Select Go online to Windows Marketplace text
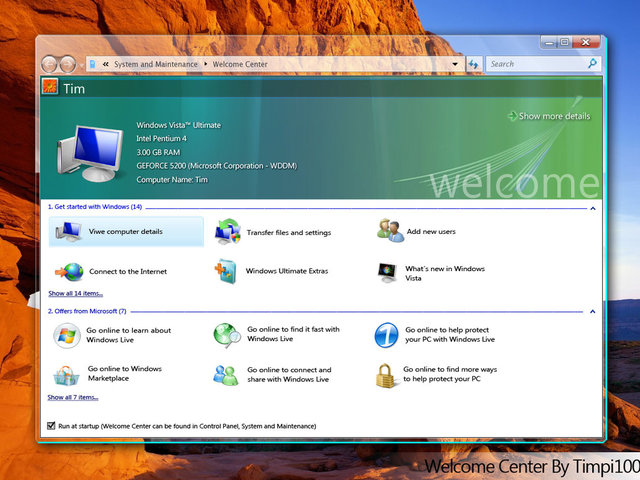The width and height of the screenshot is (640, 480). [125, 373]
